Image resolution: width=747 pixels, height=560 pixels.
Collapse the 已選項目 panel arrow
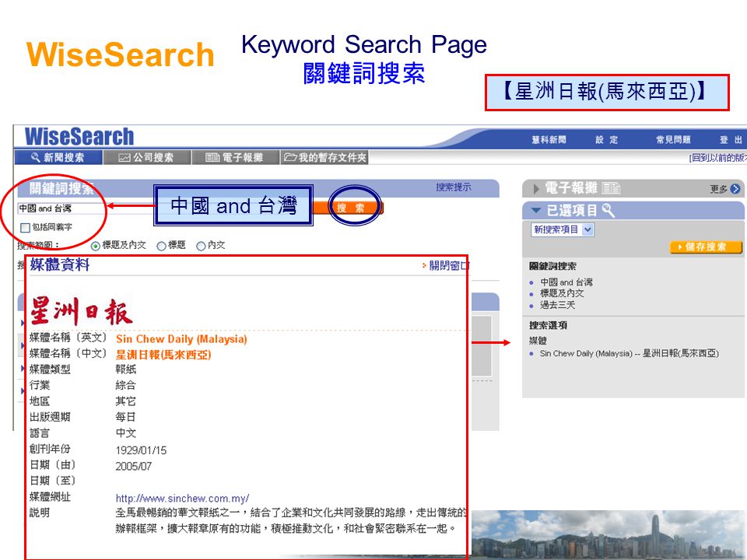coord(536,209)
